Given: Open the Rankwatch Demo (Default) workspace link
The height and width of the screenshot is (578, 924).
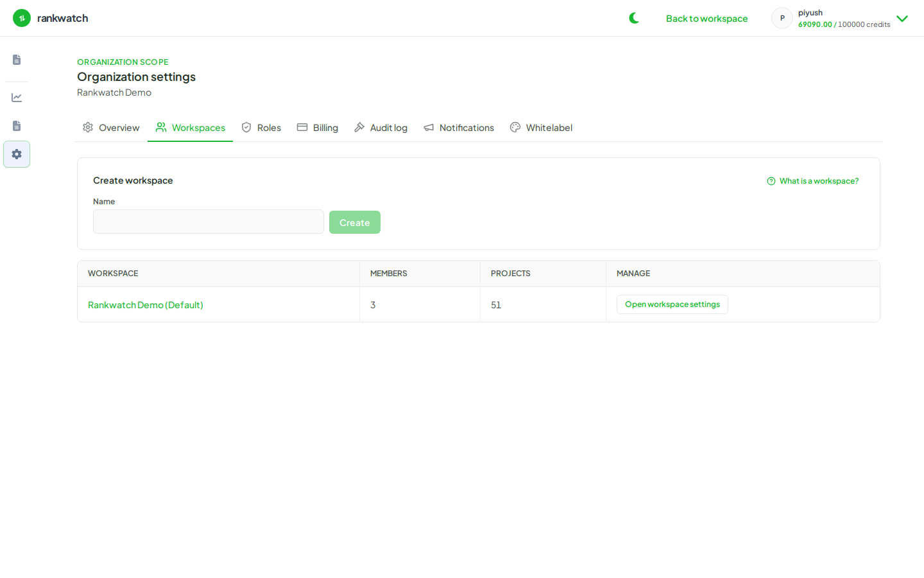Looking at the screenshot, I should coord(146,305).
